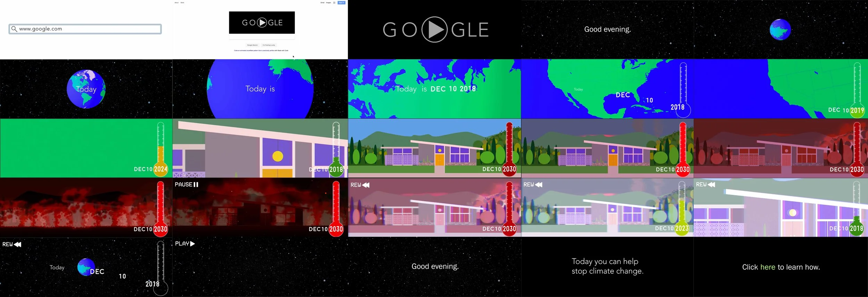Click REW on the frame with the small globe
868x297 pixels.
pos(12,244)
